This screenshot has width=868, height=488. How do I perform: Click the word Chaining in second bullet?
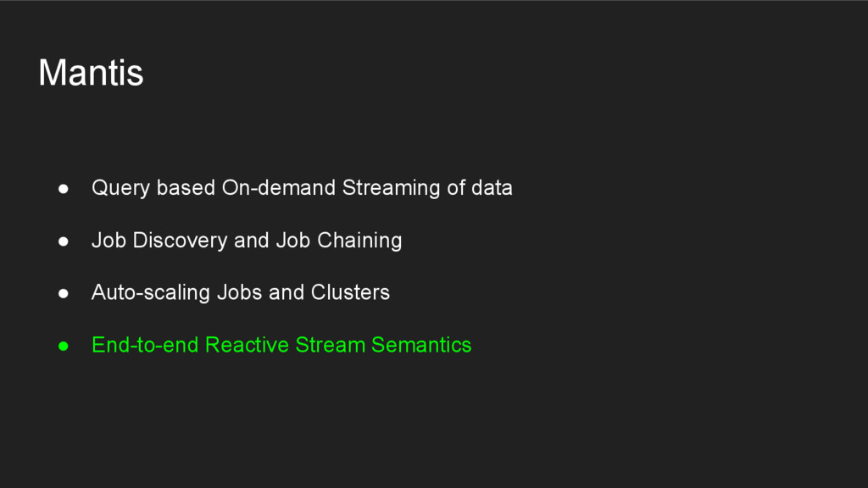point(359,241)
